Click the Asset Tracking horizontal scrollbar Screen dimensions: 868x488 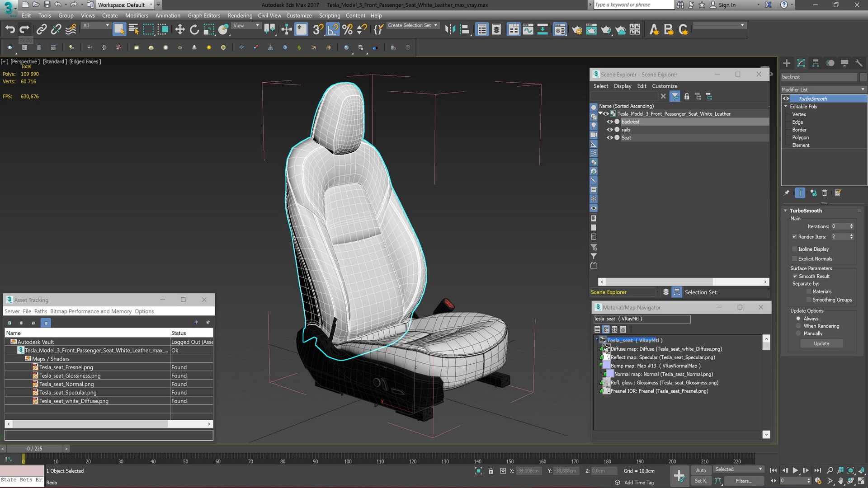(x=108, y=424)
